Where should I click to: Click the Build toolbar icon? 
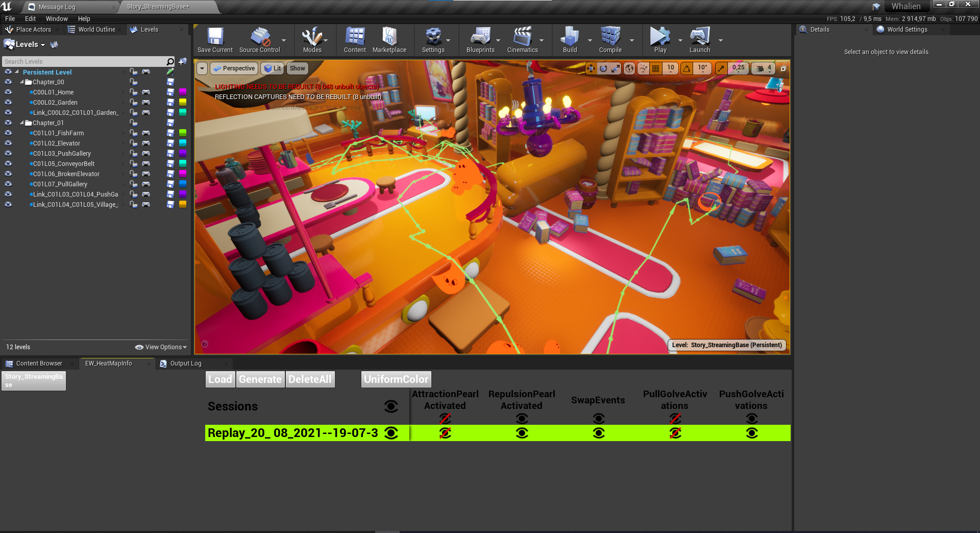click(x=570, y=40)
